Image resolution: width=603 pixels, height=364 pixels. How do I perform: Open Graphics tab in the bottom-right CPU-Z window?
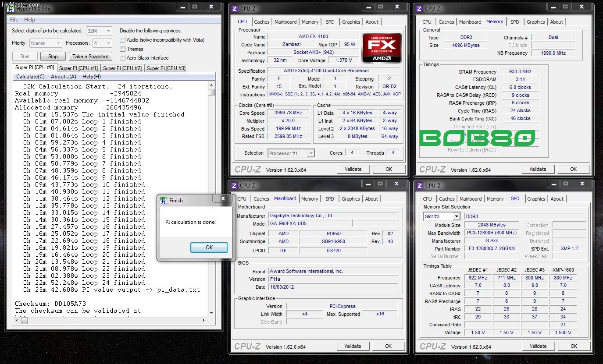pyautogui.click(x=536, y=199)
